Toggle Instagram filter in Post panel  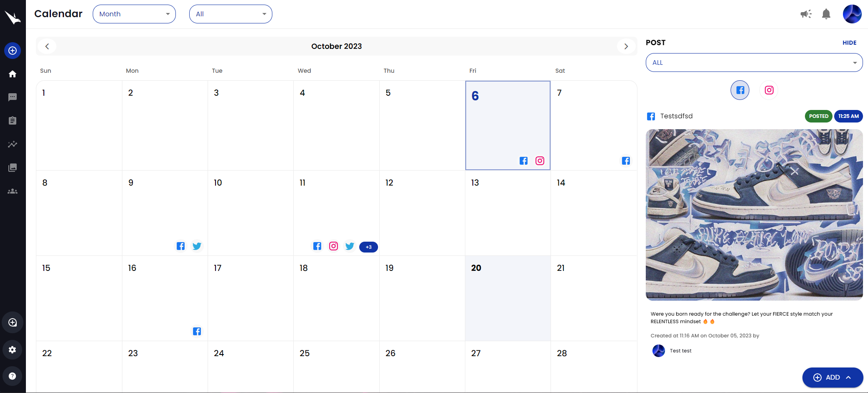[769, 90]
